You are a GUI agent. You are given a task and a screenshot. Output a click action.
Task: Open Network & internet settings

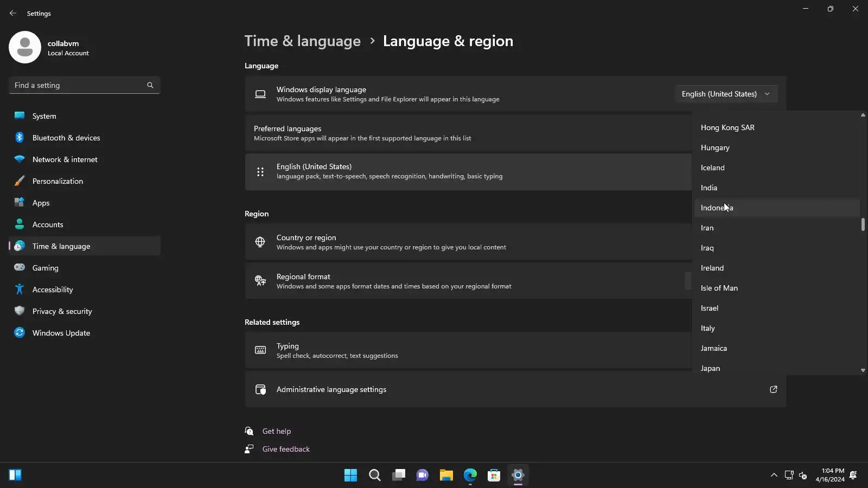pyautogui.click(x=85, y=159)
